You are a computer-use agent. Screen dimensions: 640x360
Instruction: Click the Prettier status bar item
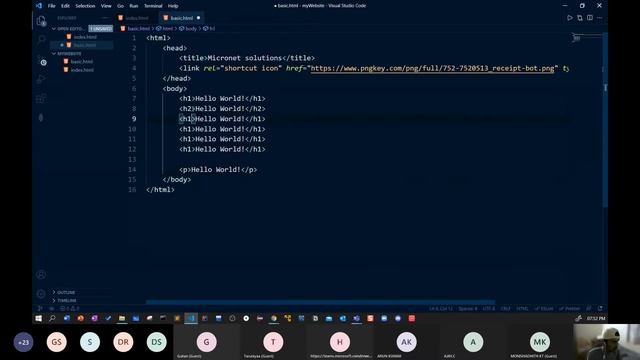coord(569,309)
